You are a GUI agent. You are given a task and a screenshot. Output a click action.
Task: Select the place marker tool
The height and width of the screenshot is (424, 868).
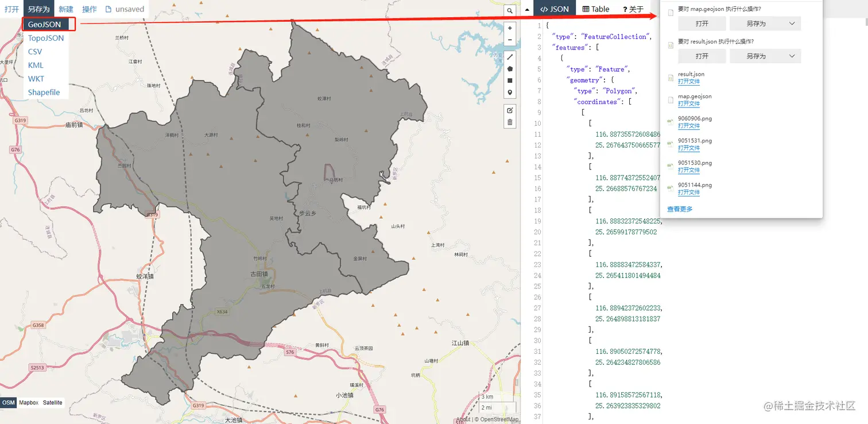(x=509, y=92)
